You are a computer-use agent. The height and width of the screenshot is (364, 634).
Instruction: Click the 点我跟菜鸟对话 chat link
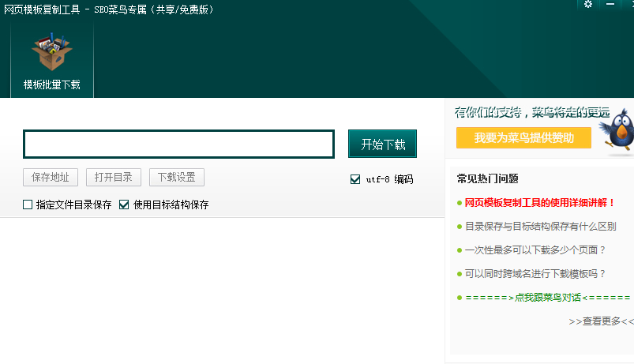pyautogui.click(x=548, y=298)
